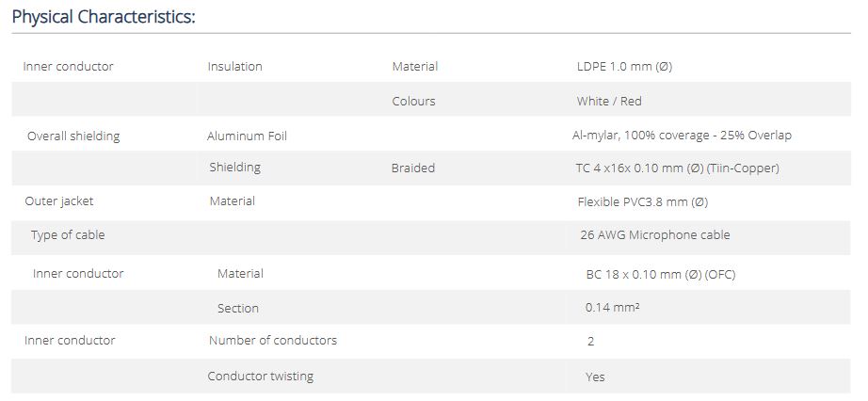Click the Colours label
Viewport: 868px width, 401px height.
tap(413, 101)
